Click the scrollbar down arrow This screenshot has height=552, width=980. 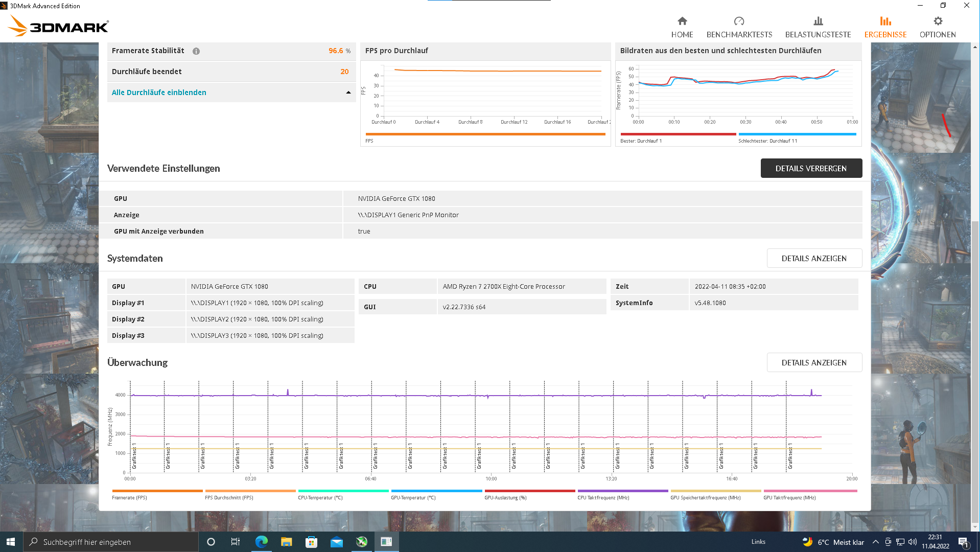975,527
